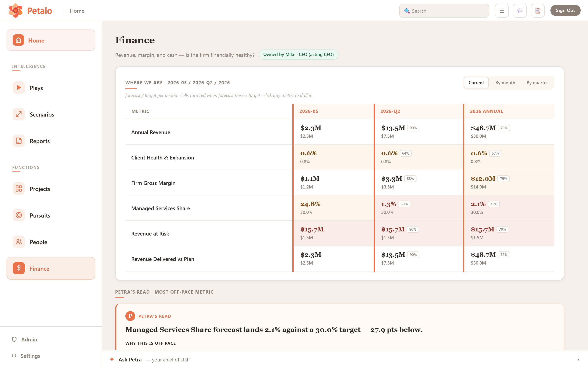Viewport: 588px width, 368px height.
Task: Click Firm Gross Margin 88% badge
Action: pyautogui.click(x=410, y=179)
